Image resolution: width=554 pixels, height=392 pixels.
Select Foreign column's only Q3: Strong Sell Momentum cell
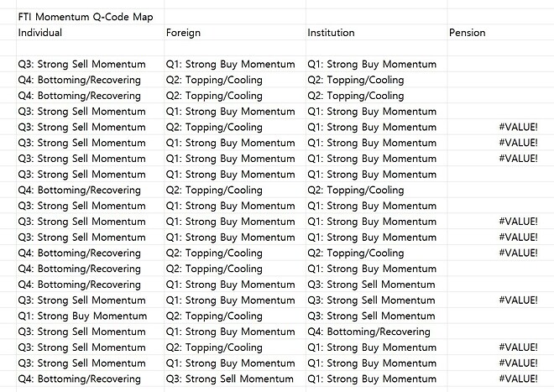pos(230,379)
